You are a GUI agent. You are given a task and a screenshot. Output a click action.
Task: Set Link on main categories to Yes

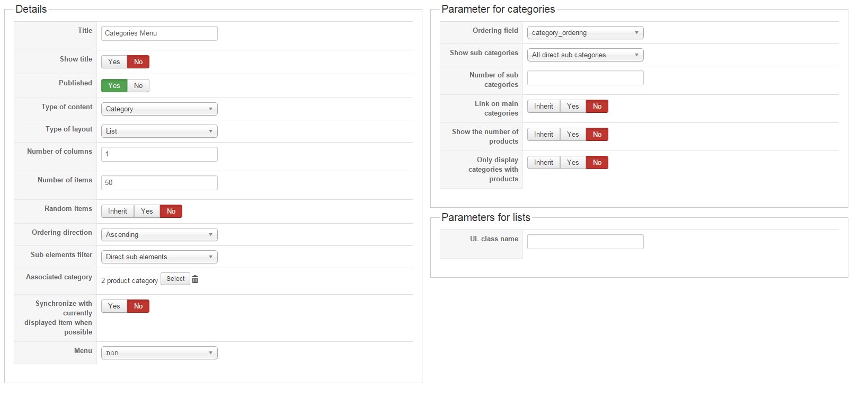(x=573, y=107)
